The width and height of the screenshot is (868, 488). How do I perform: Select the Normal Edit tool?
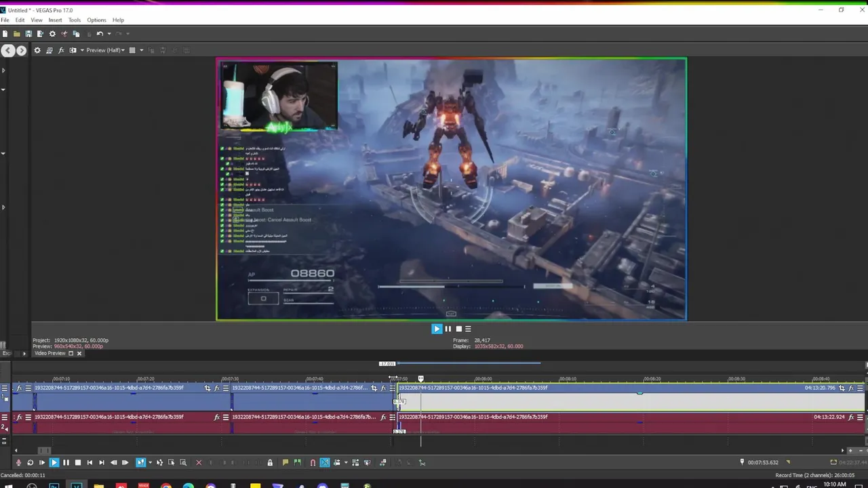point(140,462)
